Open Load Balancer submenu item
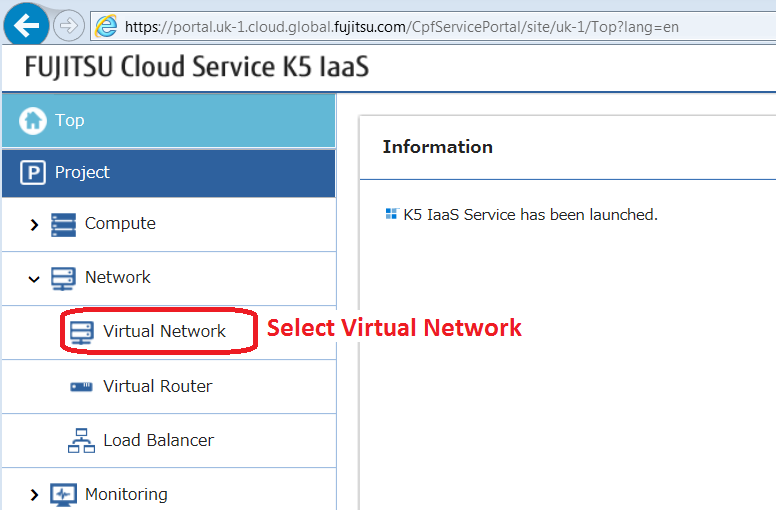 click(x=159, y=440)
